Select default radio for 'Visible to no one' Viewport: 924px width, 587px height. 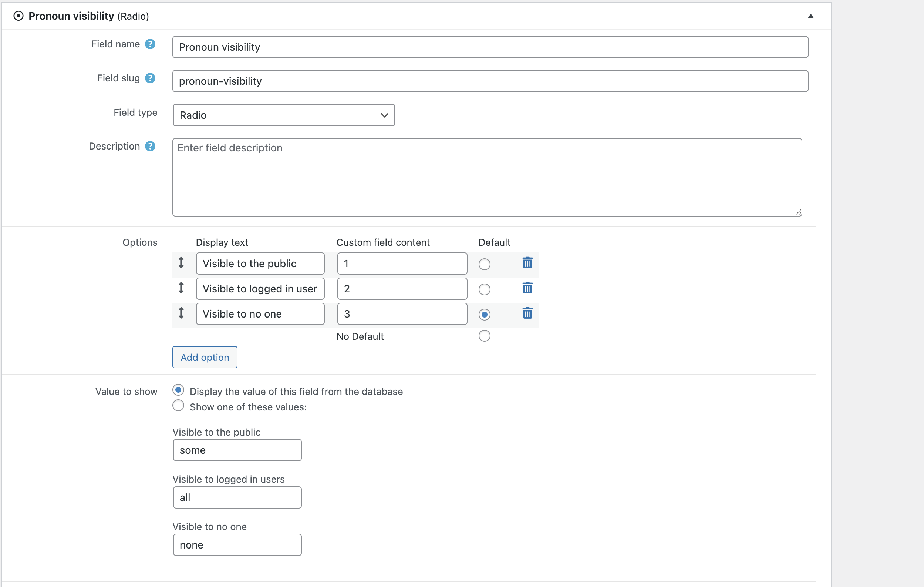pyautogui.click(x=484, y=315)
